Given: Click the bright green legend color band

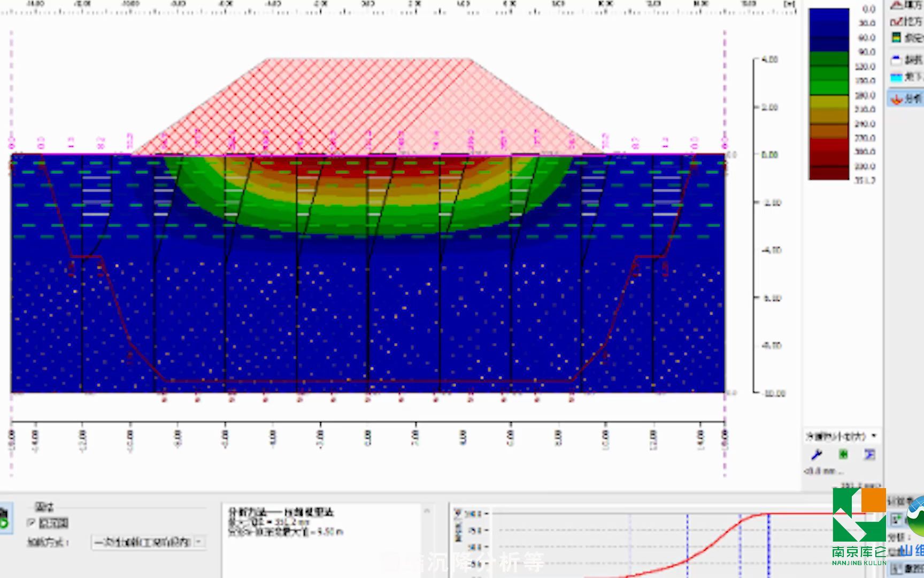Looking at the screenshot, I should [x=829, y=88].
